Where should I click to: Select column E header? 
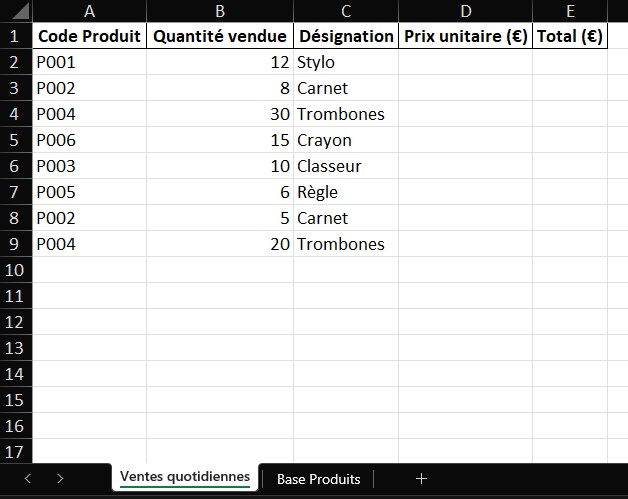pos(570,11)
